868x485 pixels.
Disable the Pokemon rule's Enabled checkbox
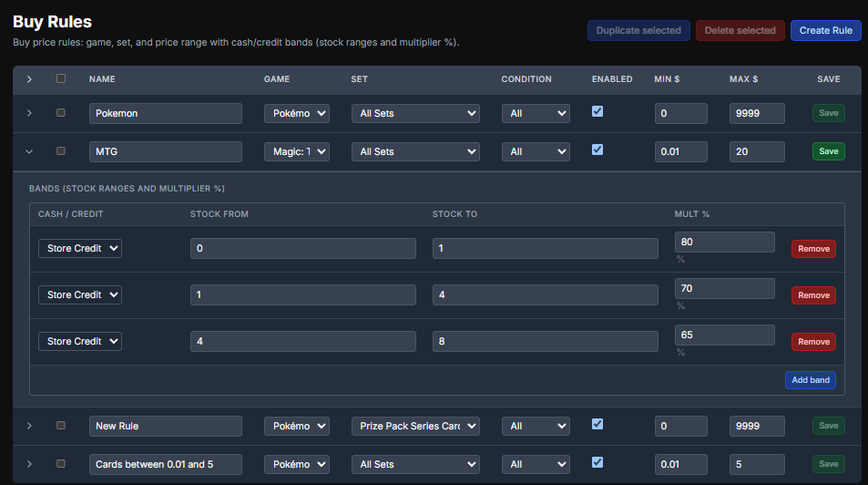pos(597,111)
